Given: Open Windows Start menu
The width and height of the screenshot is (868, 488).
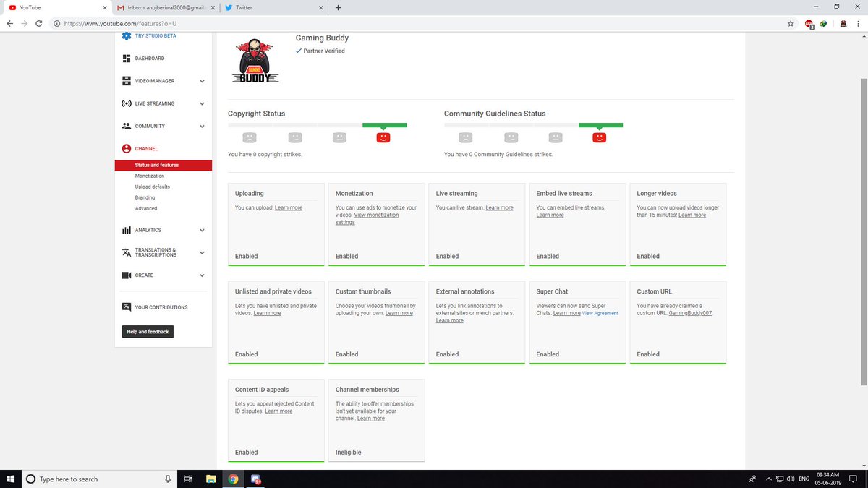Looking at the screenshot, I should (11, 479).
